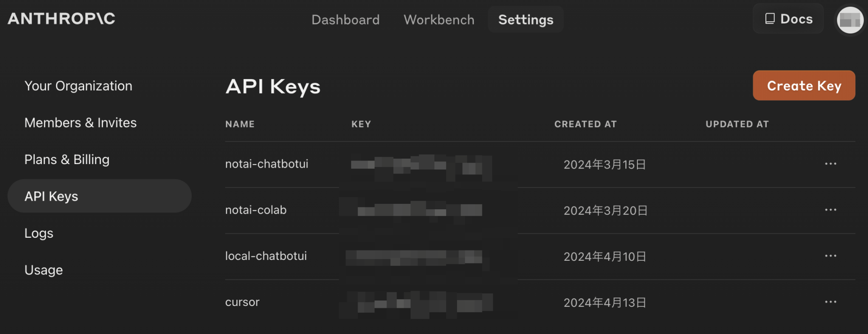The image size is (868, 334).
Task: Switch to the Dashboard tab
Action: (345, 20)
